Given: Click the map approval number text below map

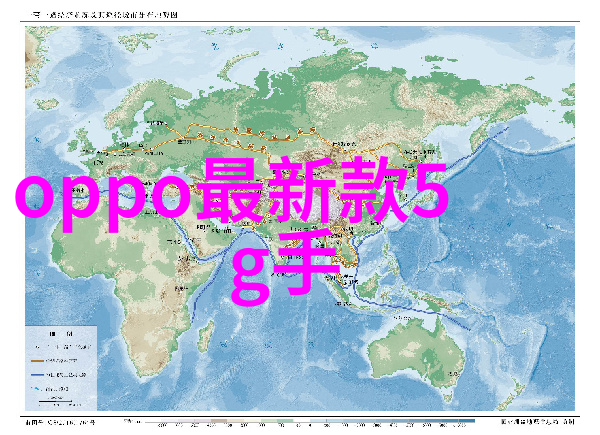Looking at the screenshot, I should 60,422.
